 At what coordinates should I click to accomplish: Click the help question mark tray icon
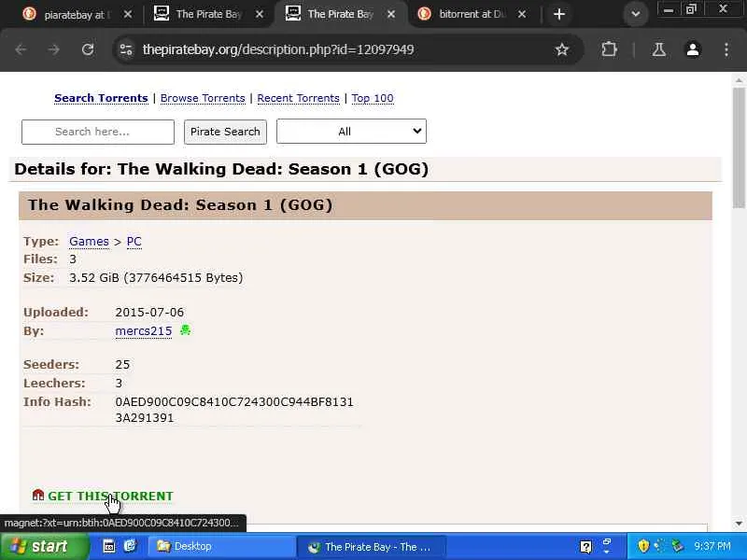[x=586, y=547]
